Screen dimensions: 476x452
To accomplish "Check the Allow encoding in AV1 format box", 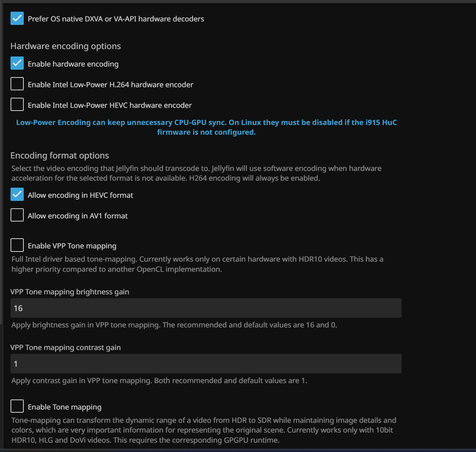I will (17, 215).
